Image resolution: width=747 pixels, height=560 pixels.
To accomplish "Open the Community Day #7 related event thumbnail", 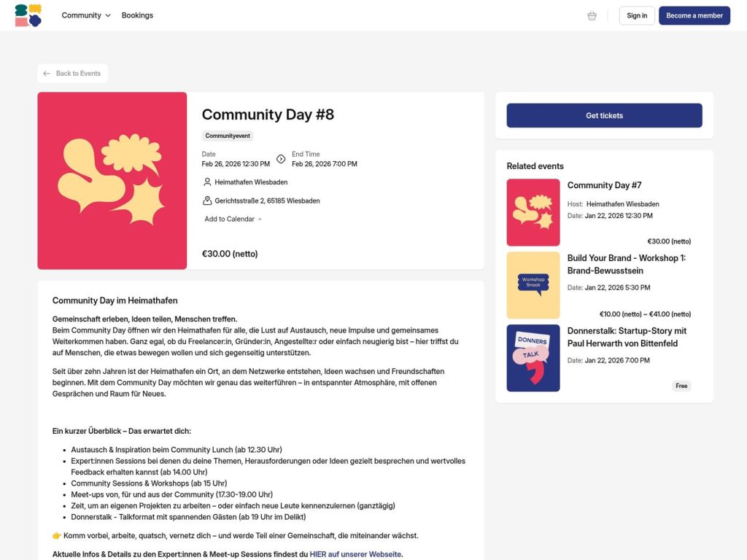I will point(533,211).
